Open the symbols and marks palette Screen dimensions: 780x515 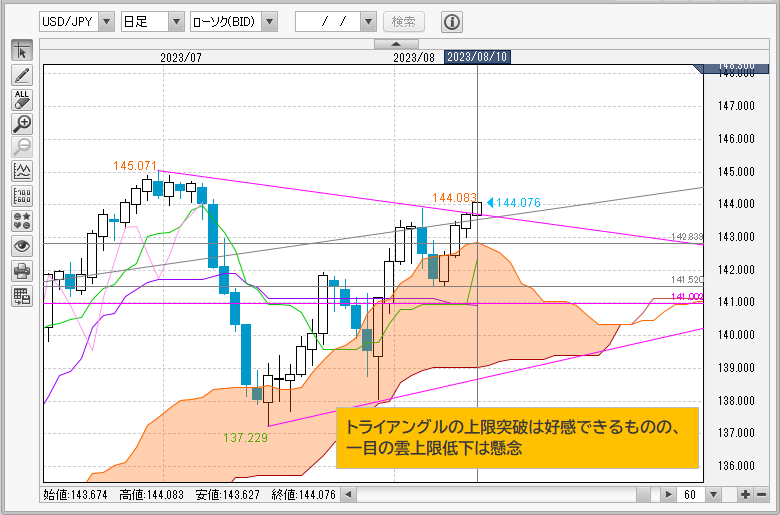(22, 221)
